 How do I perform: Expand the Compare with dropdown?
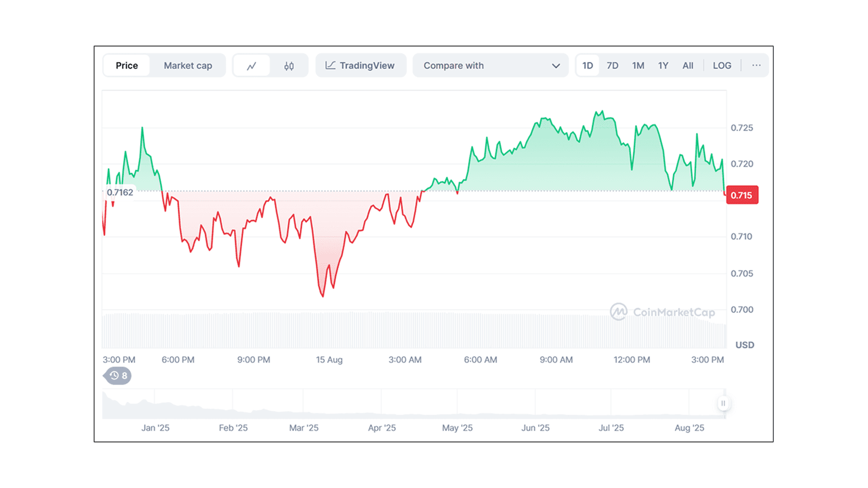490,66
